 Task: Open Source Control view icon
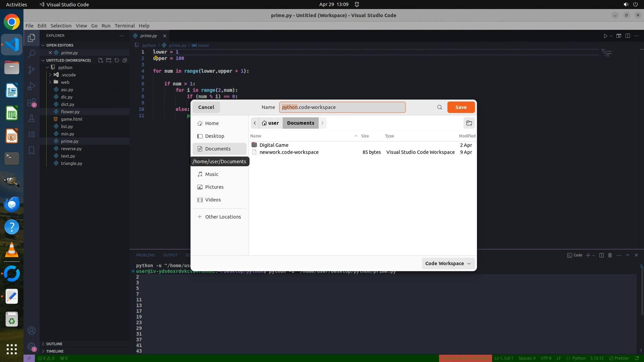(x=32, y=70)
